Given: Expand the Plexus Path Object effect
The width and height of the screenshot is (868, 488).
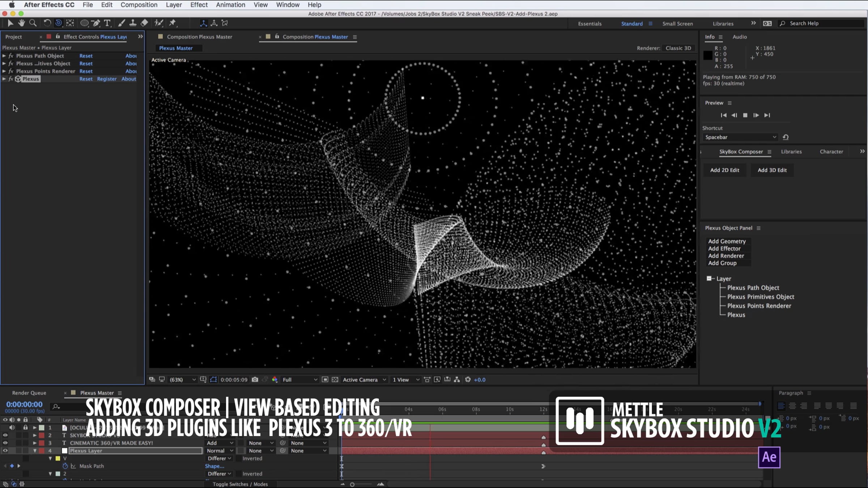Looking at the screenshot, I should pyautogui.click(x=4, y=56).
